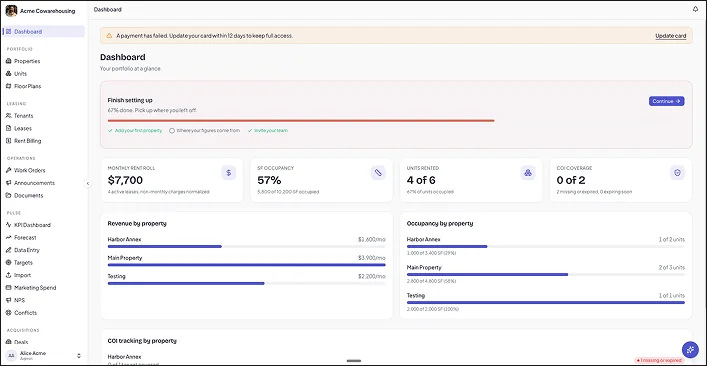Click the Data Entry pencil icon

8,250
